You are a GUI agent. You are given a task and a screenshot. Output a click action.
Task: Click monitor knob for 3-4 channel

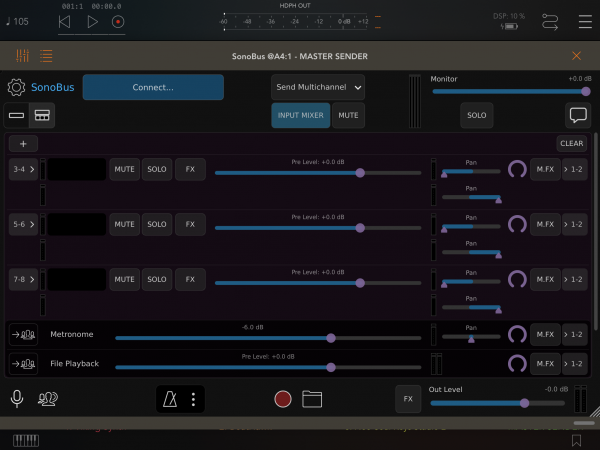517,169
